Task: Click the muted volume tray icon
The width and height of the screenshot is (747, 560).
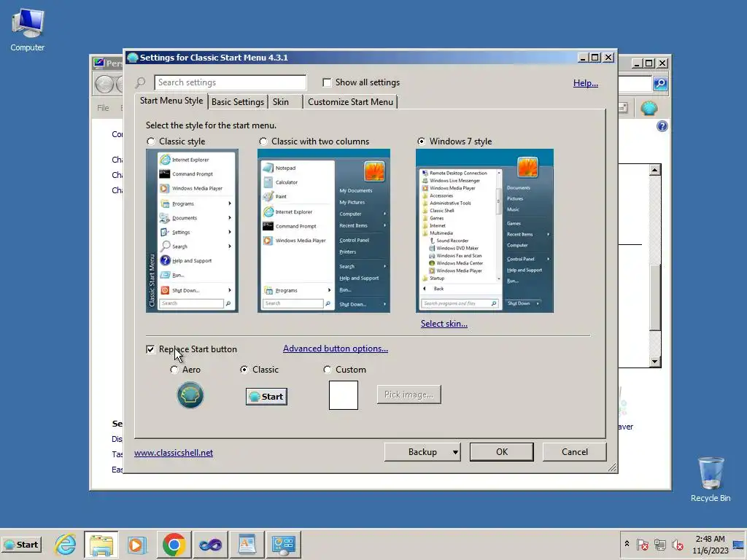Action: click(x=677, y=544)
